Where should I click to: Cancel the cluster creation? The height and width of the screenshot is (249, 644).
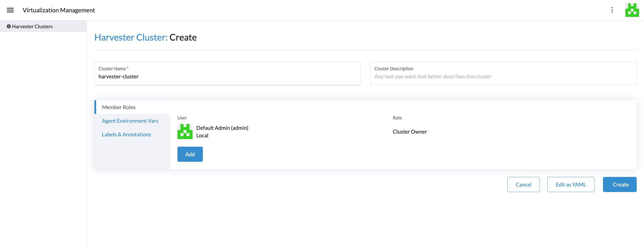523,184
